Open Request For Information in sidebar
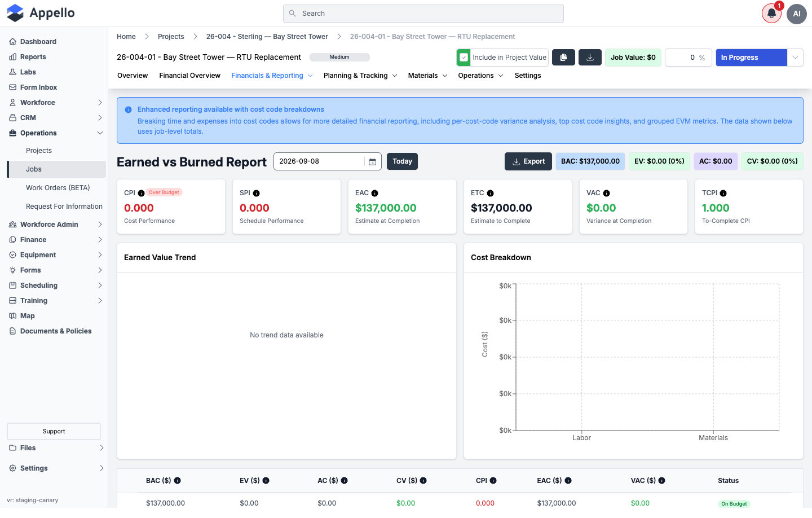The height and width of the screenshot is (518, 812). [x=64, y=207]
